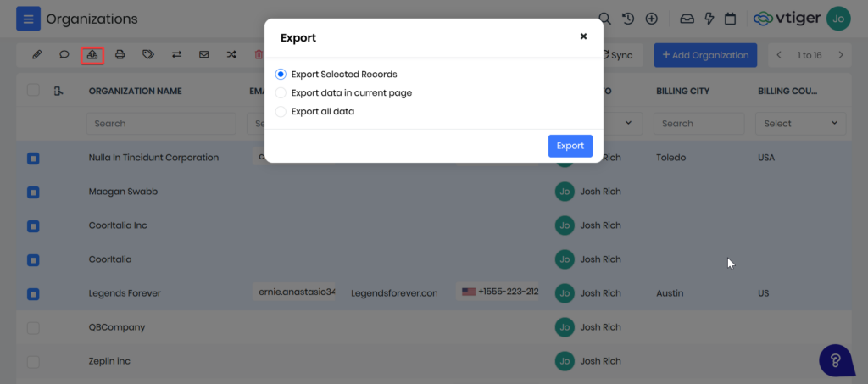Select Export Selected Records option
The height and width of the screenshot is (384, 868).
(x=281, y=74)
